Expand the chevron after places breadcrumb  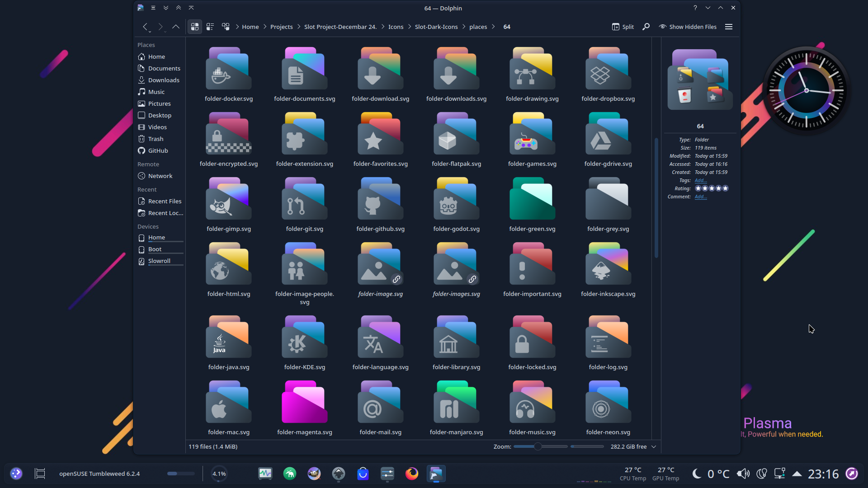[493, 27]
